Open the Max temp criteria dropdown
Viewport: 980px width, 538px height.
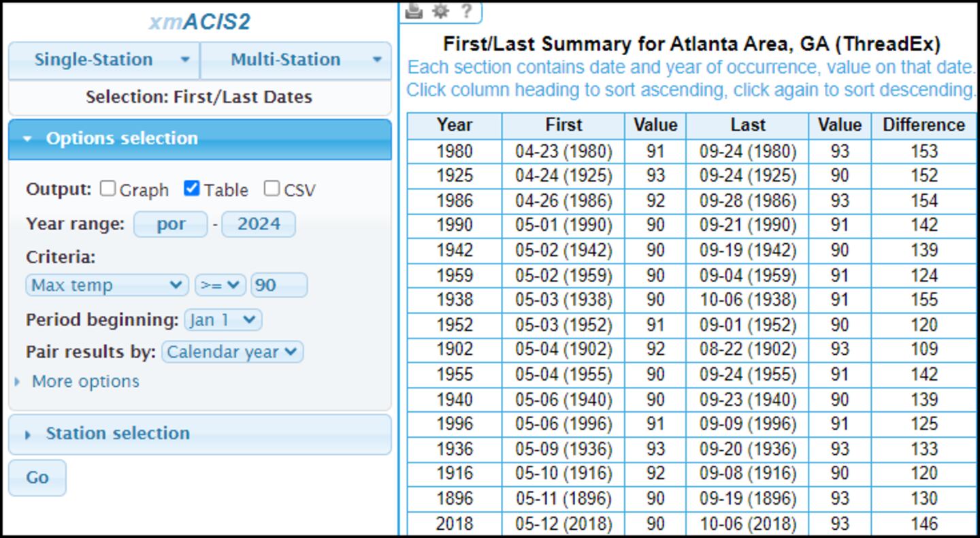(107, 285)
